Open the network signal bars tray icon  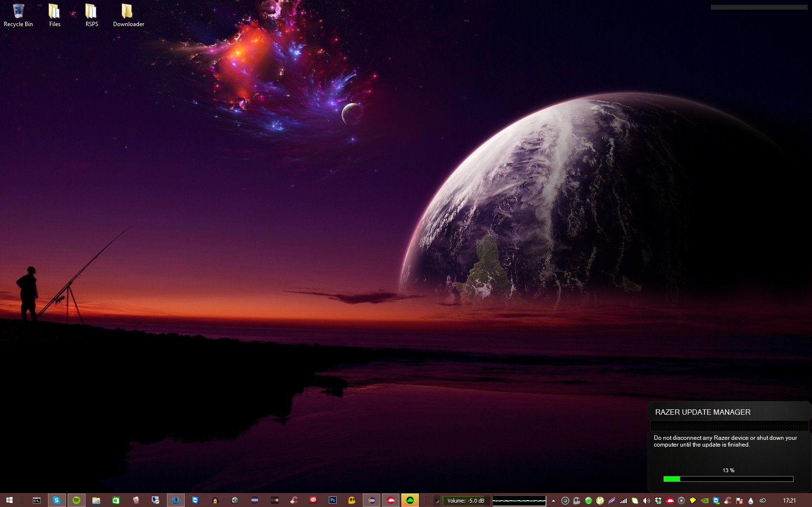623,501
